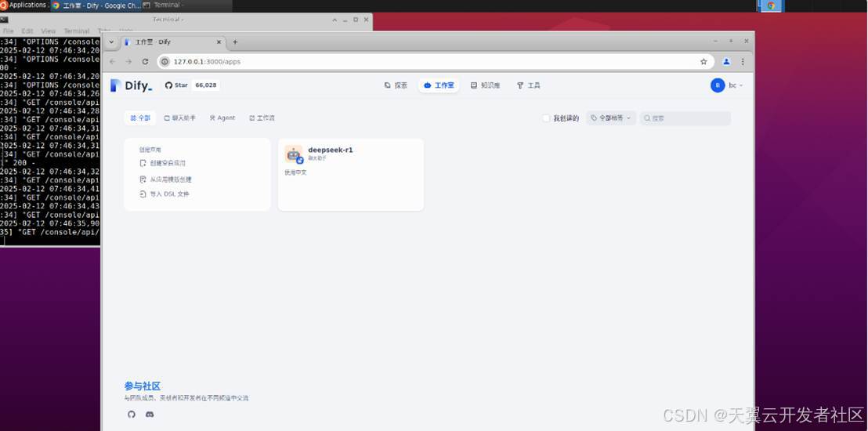Click the 工具 hammer icon in nav

(x=520, y=85)
